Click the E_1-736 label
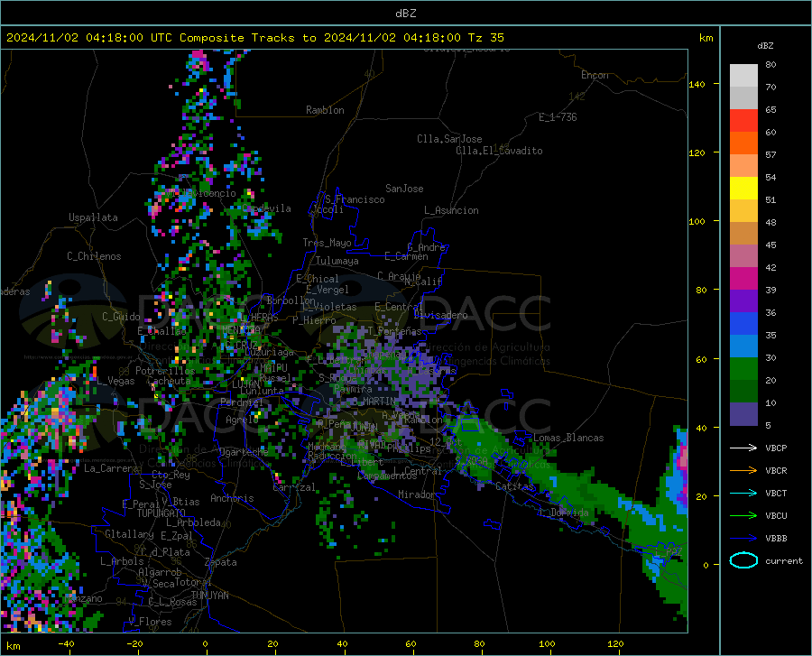The width and height of the screenshot is (812, 656). (558, 117)
